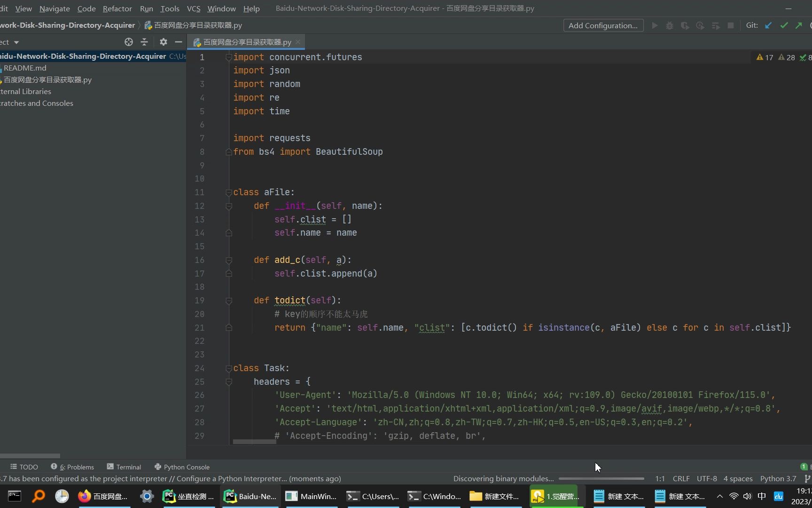The width and height of the screenshot is (812, 508).
Task: Click the profiler run icon
Action: pos(700,25)
